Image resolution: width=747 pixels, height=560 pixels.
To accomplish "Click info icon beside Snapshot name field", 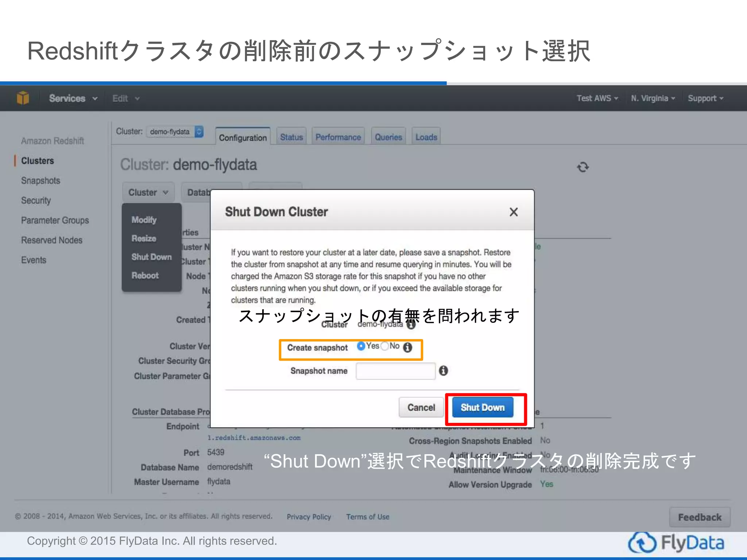I will coord(443,371).
